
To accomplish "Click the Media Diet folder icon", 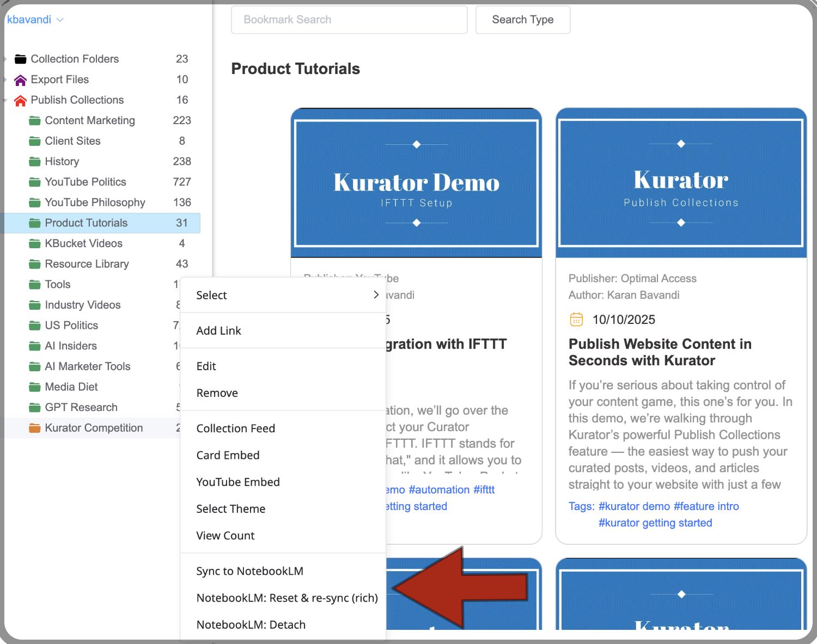I will coord(35,388).
